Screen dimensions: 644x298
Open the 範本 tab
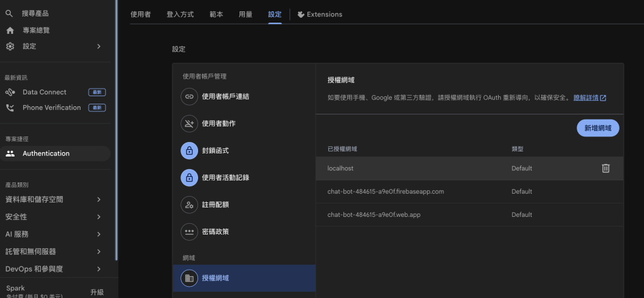click(x=216, y=14)
